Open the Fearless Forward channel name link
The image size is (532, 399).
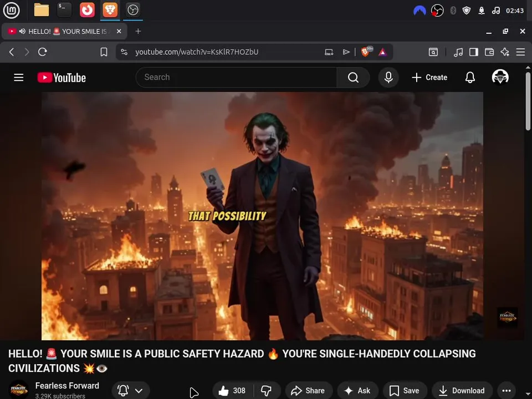(x=67, y=386)
